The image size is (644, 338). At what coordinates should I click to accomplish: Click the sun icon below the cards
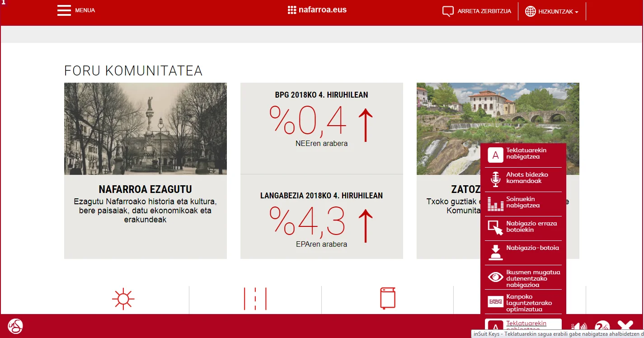click(123, 299)
